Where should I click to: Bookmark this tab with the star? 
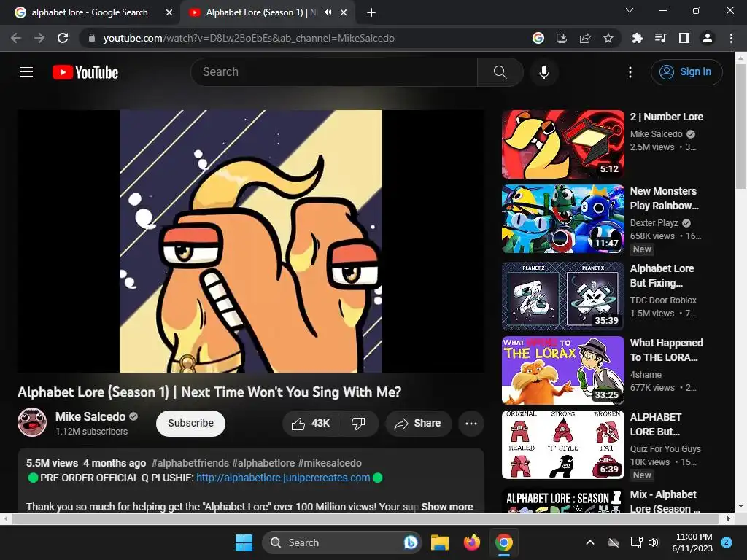coord(608,38)
